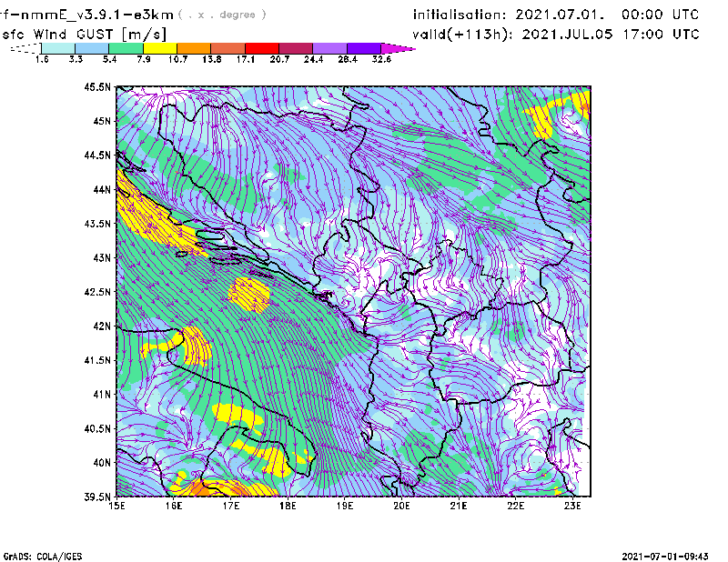The image size is (728, 562).
Task: Click the 41.5N latitude label
Action: 97,360
